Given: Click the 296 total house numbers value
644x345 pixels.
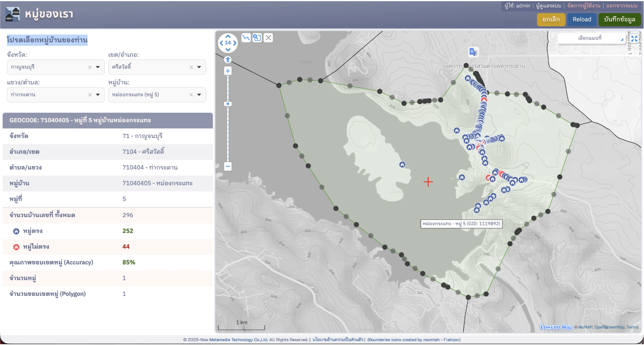Looking at the screenshot, I should pos(128,215).
